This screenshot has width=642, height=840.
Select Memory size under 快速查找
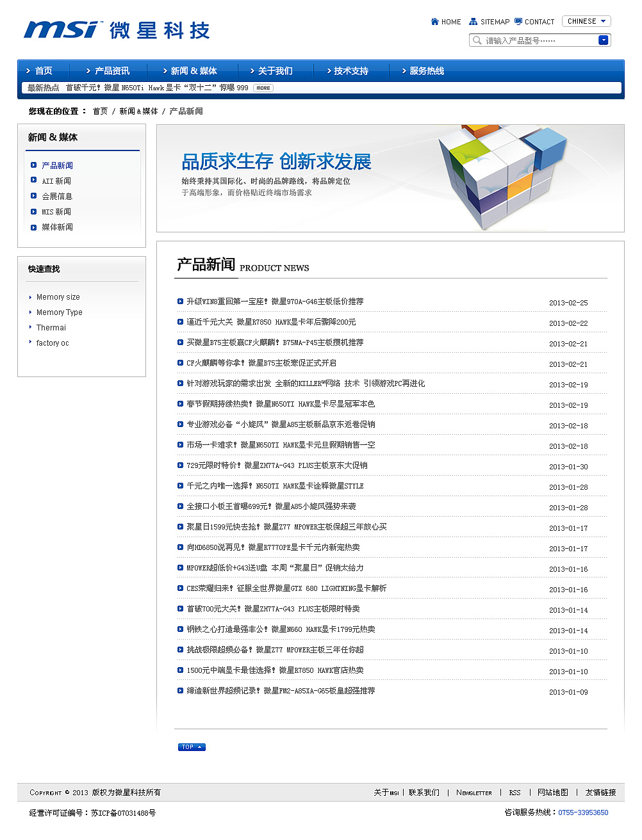click(x=58, y=296)
